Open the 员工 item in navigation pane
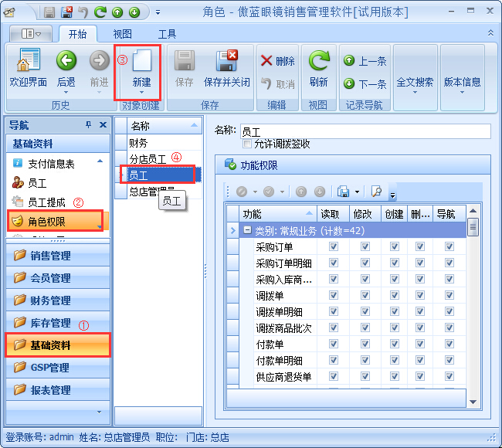The width and height of the screenshot is (502, 448). 37,183
